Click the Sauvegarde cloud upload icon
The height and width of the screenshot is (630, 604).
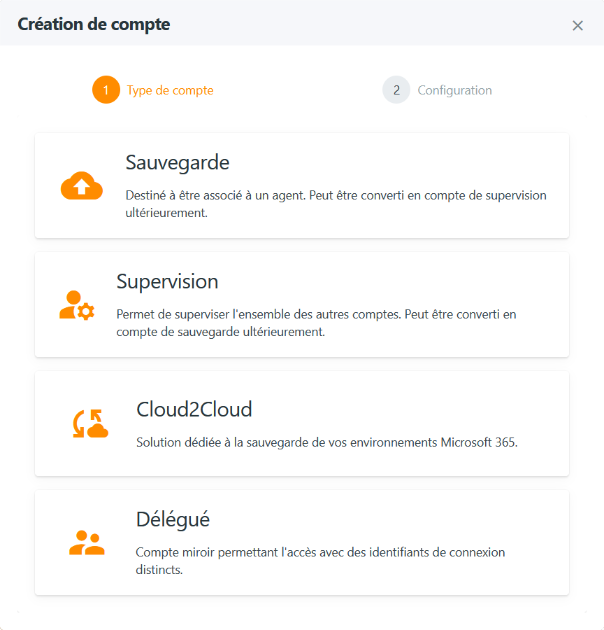click(82, 186)
